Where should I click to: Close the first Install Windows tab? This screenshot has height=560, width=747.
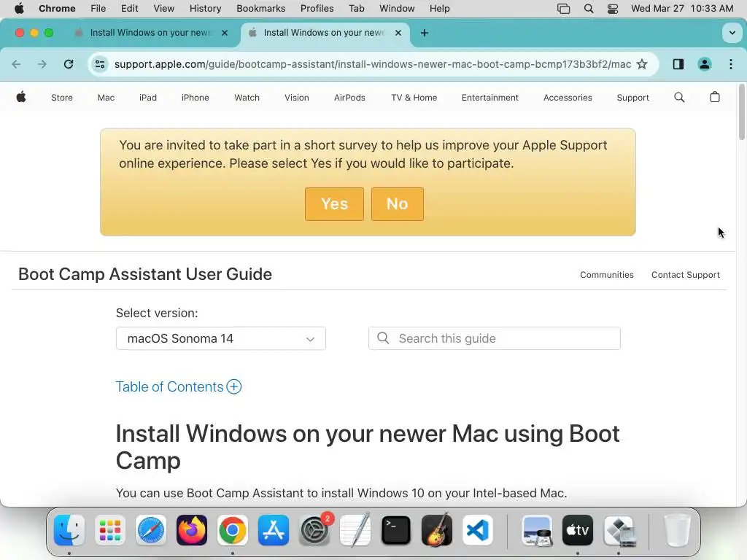point(225,33)
